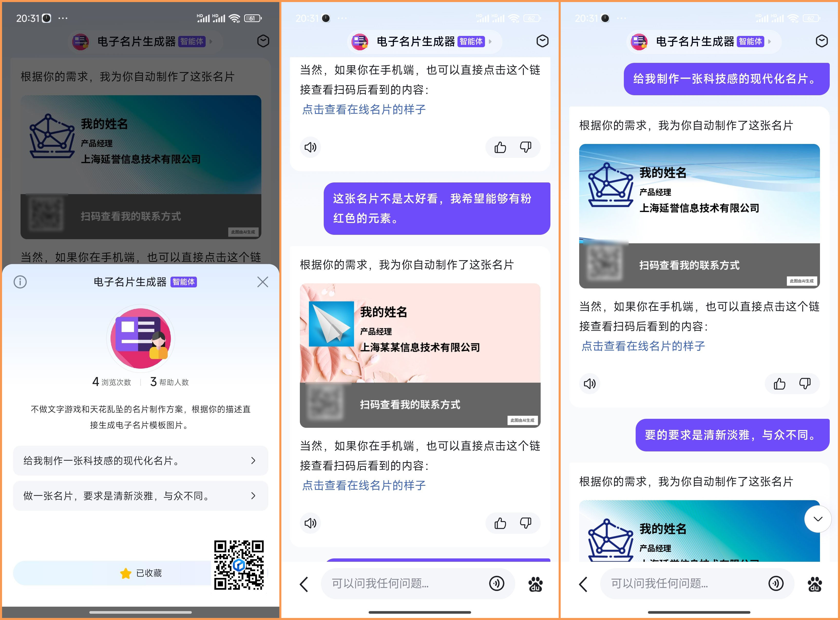Open the teal gradient business card in right screen
840x620 pixels.
[x=699, y=531]
